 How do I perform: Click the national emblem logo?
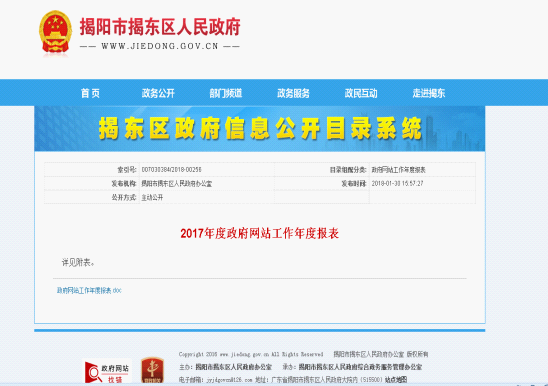(55, 33)
